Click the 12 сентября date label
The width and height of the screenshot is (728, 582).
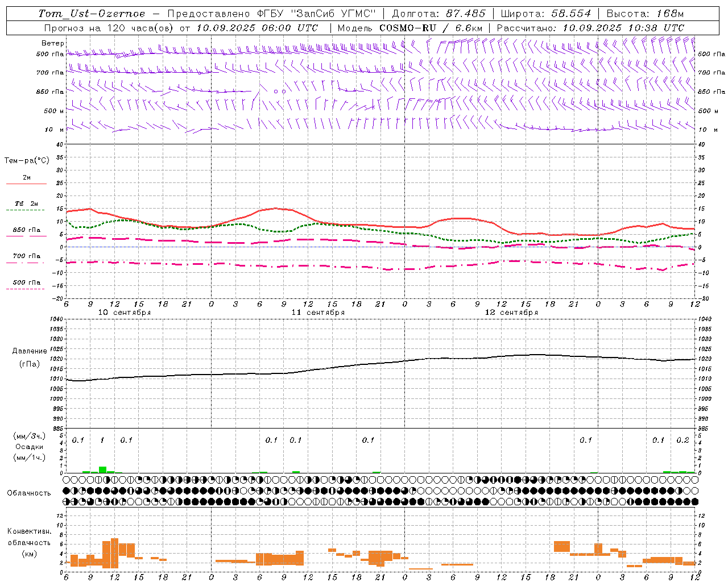pyautogui.click(x=511, y=312)
